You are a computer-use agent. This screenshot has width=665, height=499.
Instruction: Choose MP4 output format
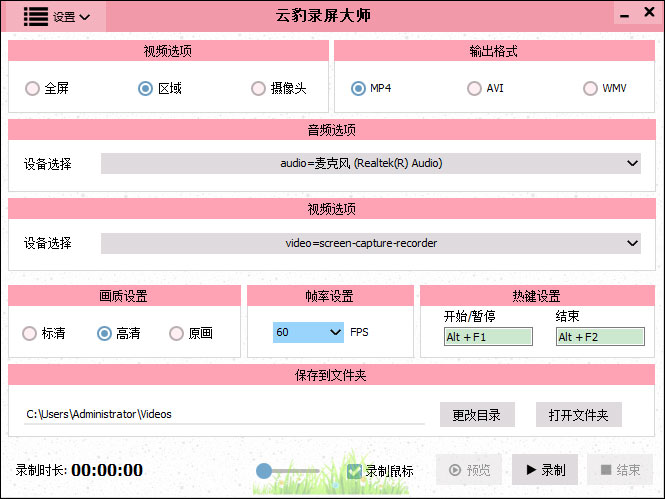coord(371,88)
